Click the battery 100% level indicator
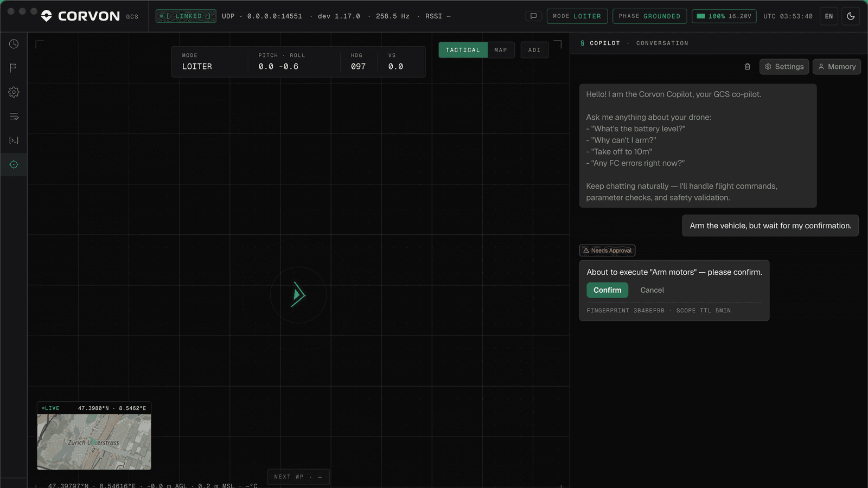Image resolution: width=868 pixels, height=488 pixels. (x=724, y=16)
